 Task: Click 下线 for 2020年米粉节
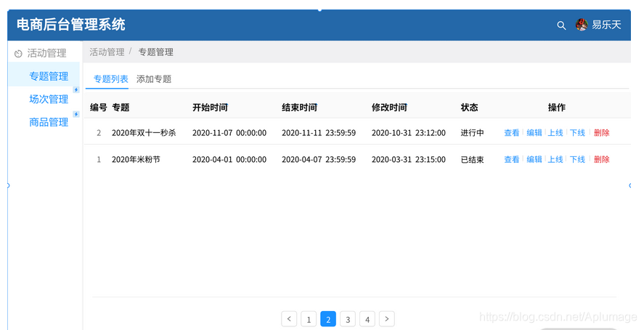(x=577, y=159)
